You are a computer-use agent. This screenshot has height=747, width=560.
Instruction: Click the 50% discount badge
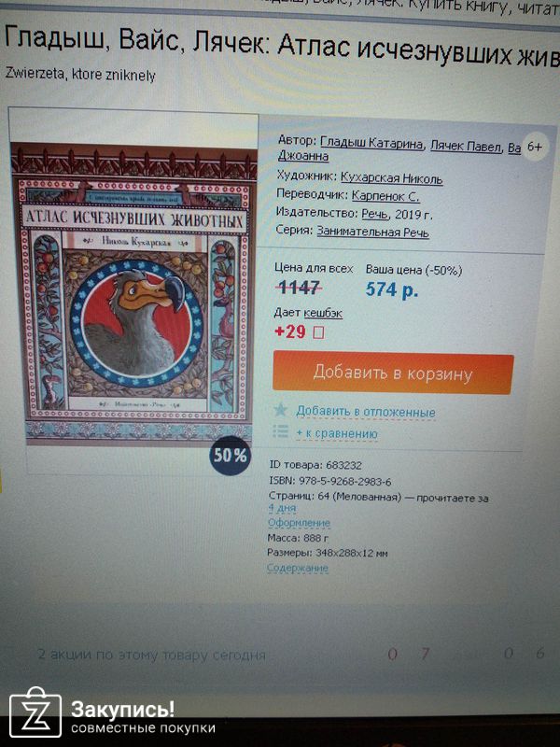[x=231, y=456]
